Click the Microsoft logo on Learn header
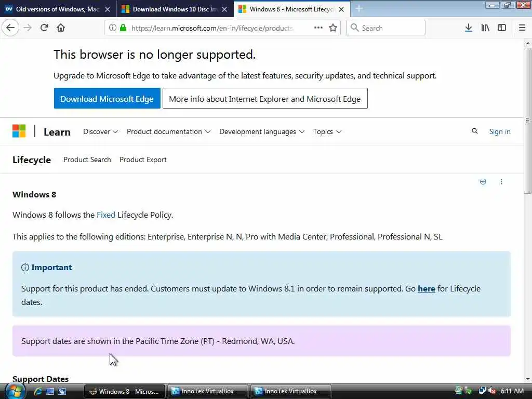Screen dimensions: 532x399 tap(19, 131)
